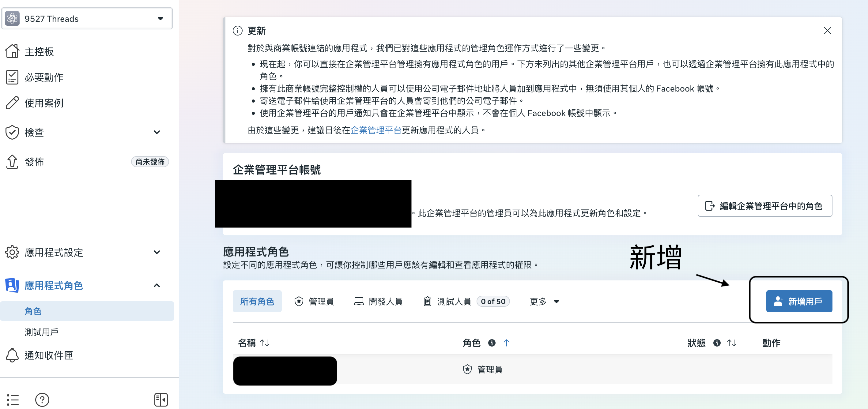The height and width of the screenshot is (409, 868).
Task: Click the 必要動作 sidebar label
Action: click(x=44, y=77)
